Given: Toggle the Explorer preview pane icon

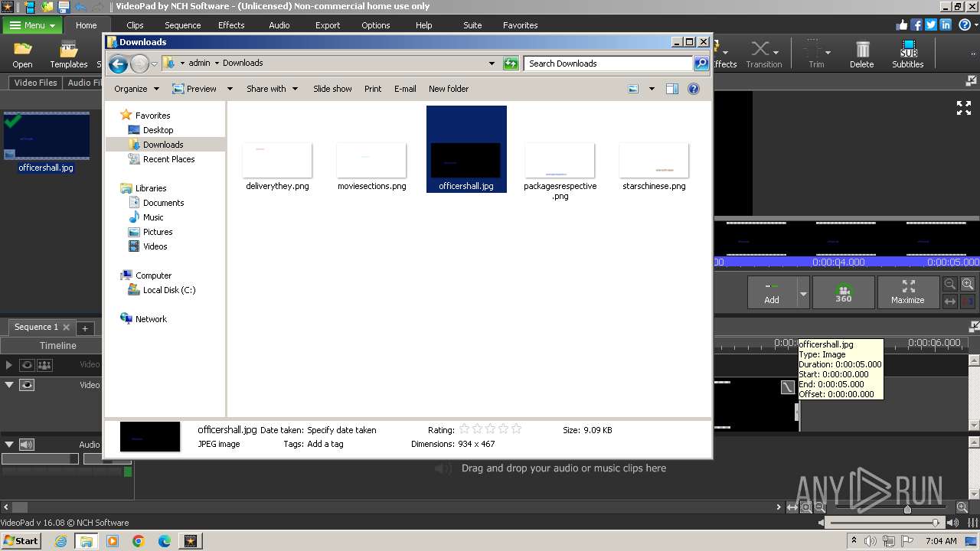Looking at the screenshot, I should [672, 89].
